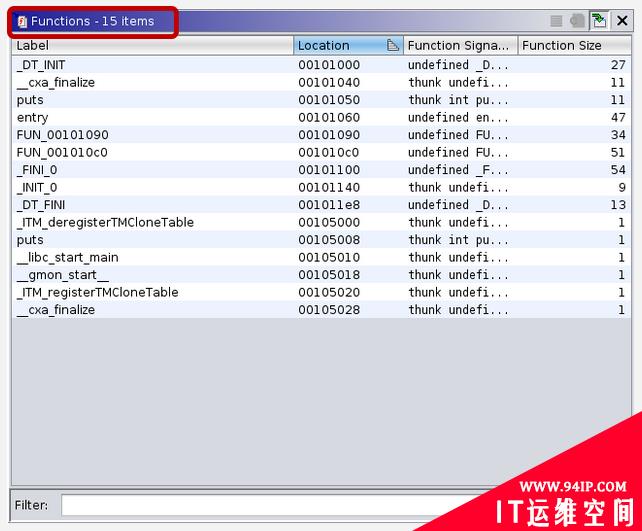Click location 00105018
Image resolution: width=642 pixels, height=531 pixels.
pyautogui.click(x=329, y=275)
